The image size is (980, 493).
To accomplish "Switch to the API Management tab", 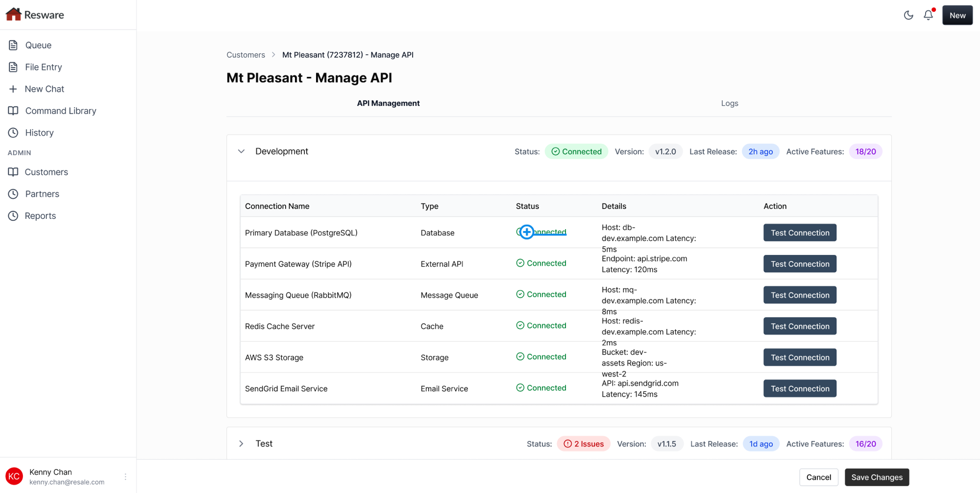I will (388, 103).
